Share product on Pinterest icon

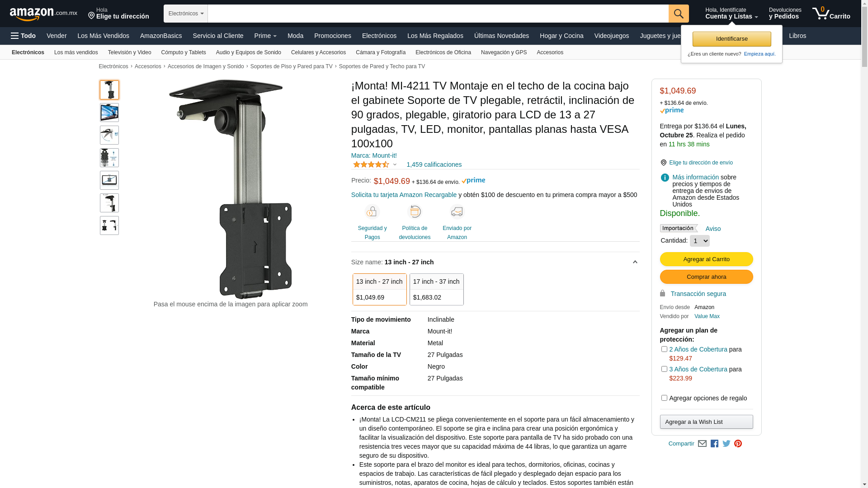[x=738, y=444]
